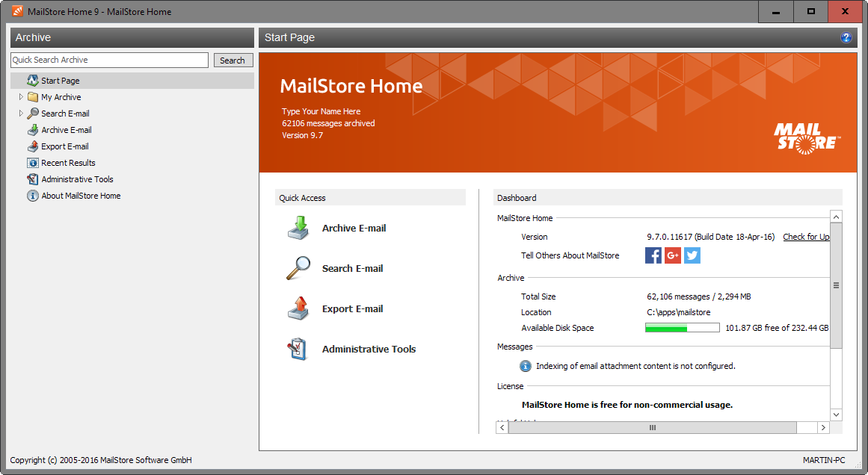Share MailStore on Twitter

point(692,255)
